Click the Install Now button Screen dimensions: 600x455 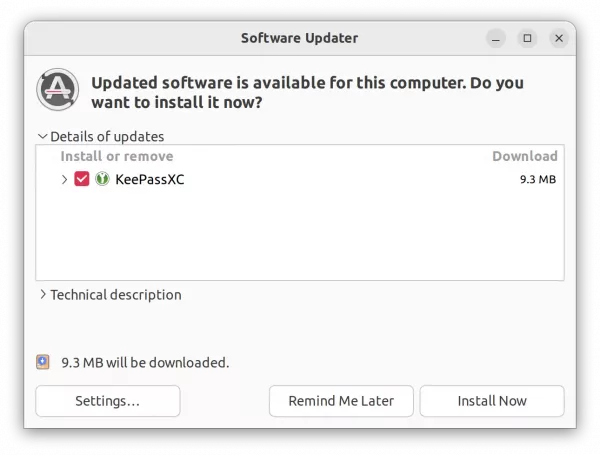point(492,401)
